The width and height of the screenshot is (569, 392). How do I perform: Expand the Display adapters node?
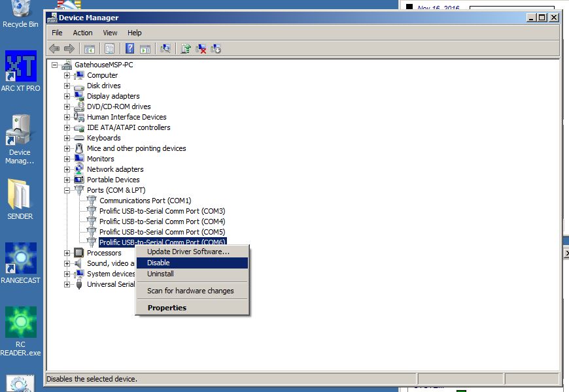click(67, 96)
